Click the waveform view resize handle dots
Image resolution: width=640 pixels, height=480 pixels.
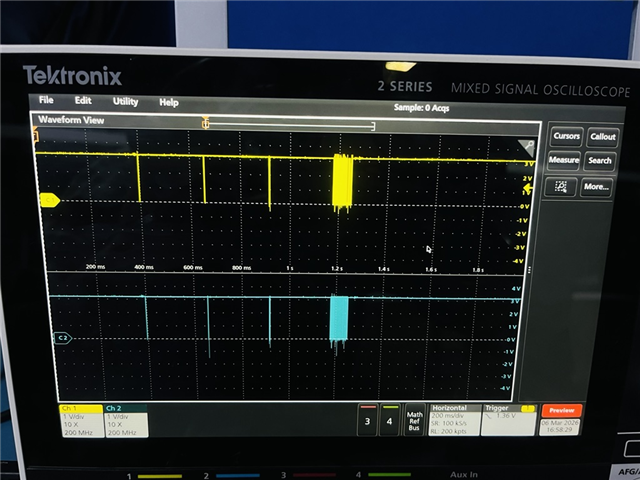coord(529,270)
